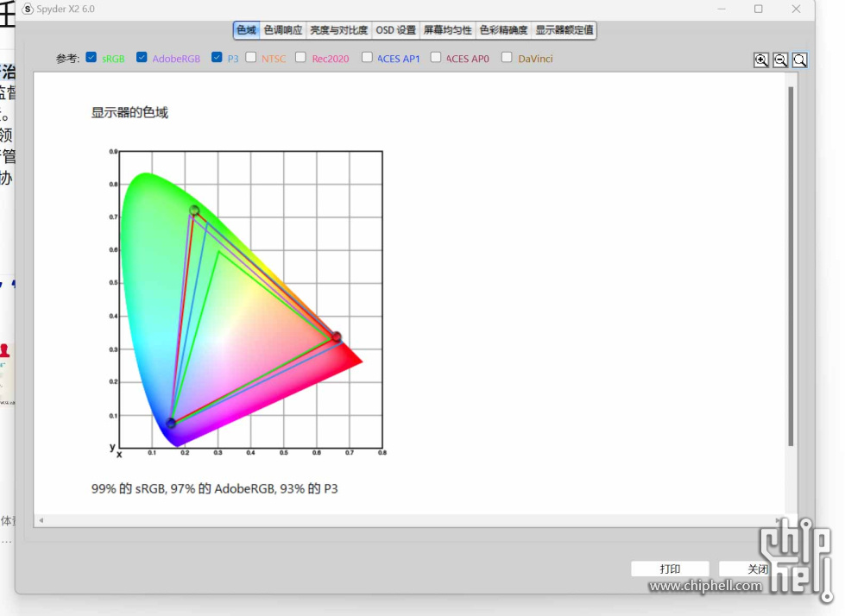Viewport: 845px width, 616px height.
Task: Open the 亮度与对比度 tab
Action: click(338, 30)
